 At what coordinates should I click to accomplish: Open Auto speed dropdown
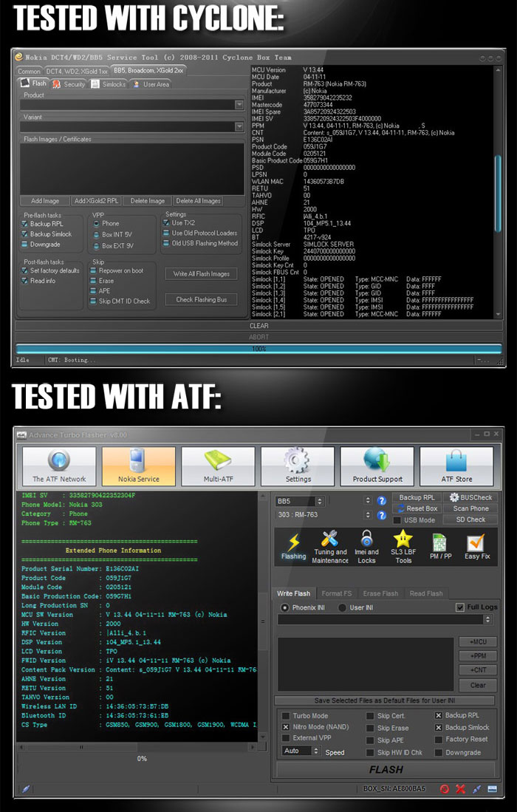302,751
